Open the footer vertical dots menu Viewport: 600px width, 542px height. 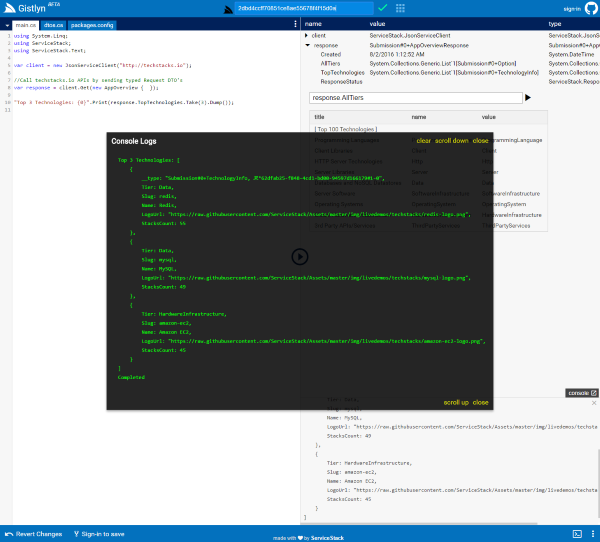(x=593, y=534)
